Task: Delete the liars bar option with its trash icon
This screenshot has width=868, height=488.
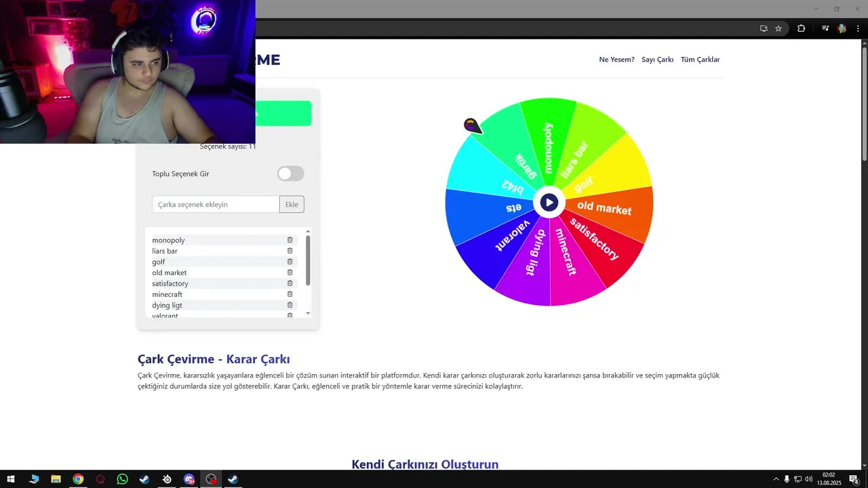Action: (290, 251)
